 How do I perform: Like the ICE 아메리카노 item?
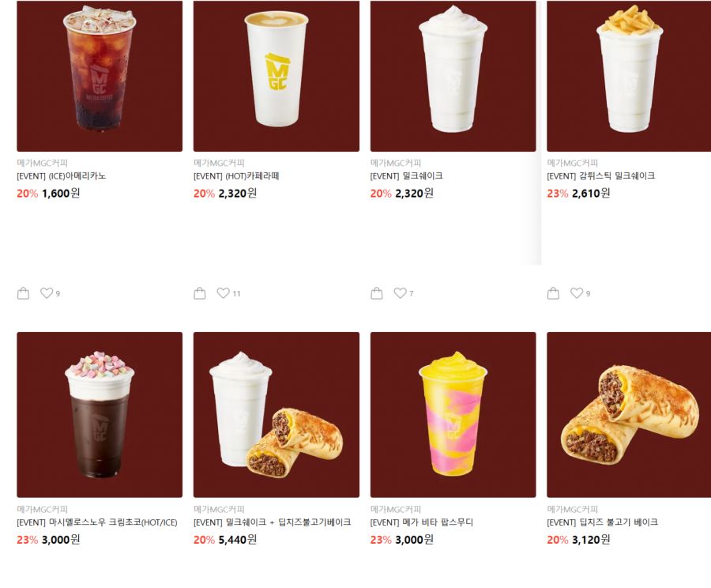[47, 293]
